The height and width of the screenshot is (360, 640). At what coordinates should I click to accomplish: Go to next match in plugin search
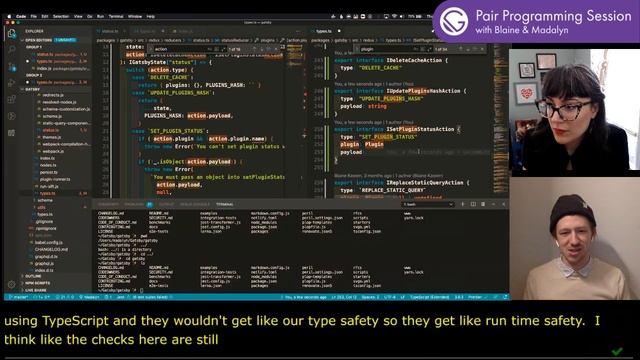coord(467,49)
